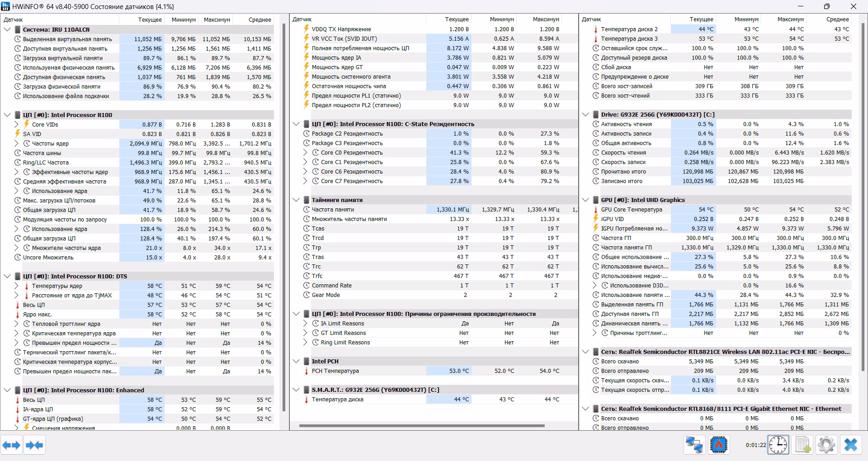Click the clock icon beside Сбой диска

tap(596, 67)
